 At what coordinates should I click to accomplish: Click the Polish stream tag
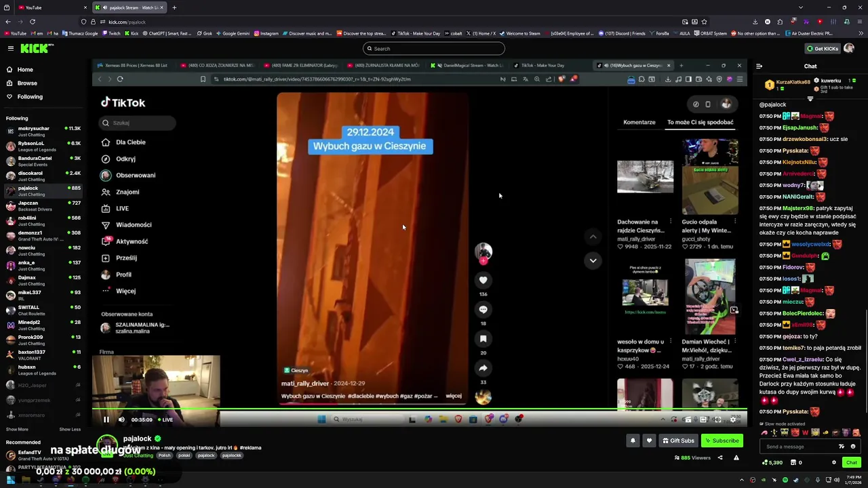click(165, 455)
